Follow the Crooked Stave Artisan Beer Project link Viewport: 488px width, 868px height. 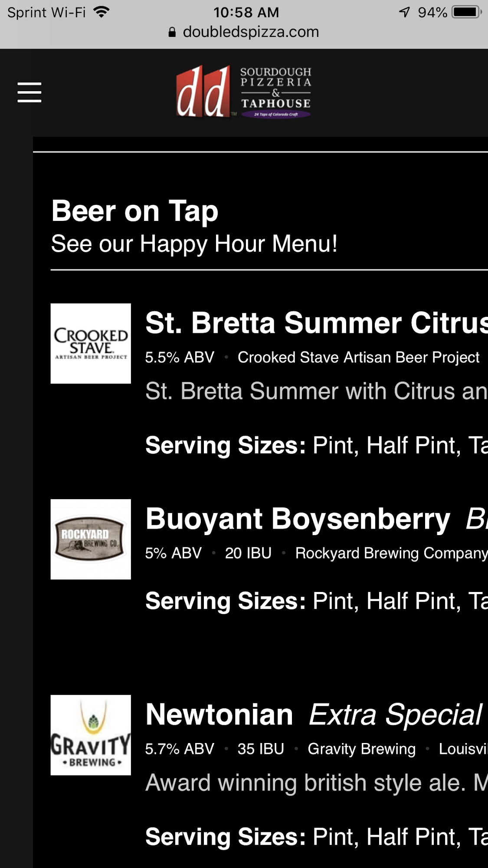tap(358, 357)
